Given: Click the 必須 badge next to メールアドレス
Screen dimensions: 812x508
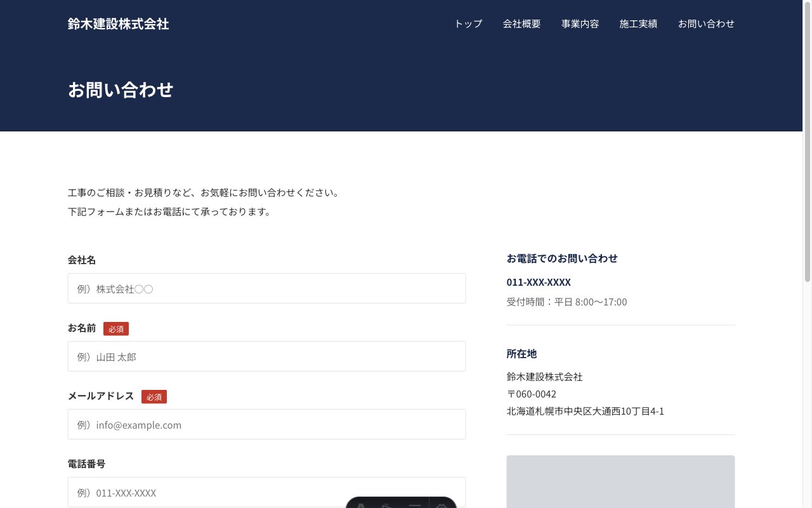Looking at the screenshot, I should (x=154, y=397).
